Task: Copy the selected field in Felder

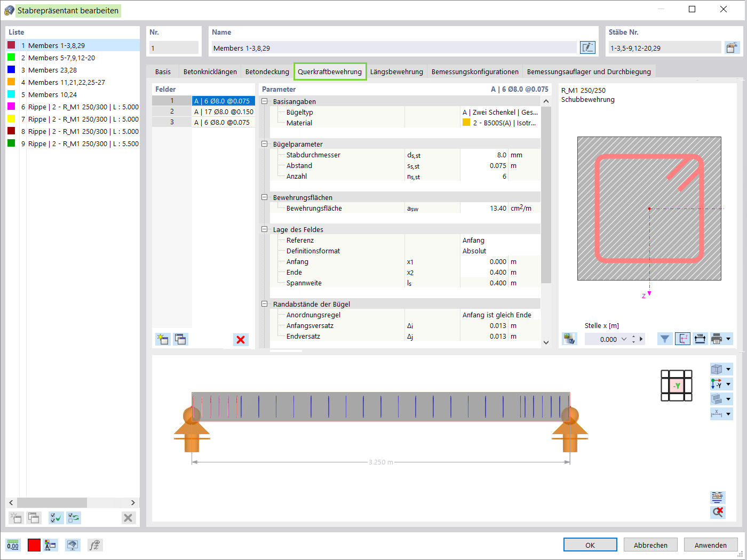Action: click(x=181, y=339)
